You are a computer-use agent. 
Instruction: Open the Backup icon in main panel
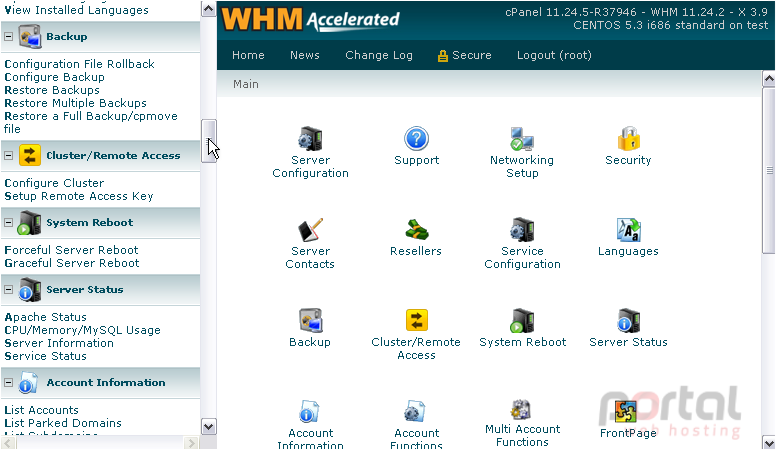pos(310,321)
